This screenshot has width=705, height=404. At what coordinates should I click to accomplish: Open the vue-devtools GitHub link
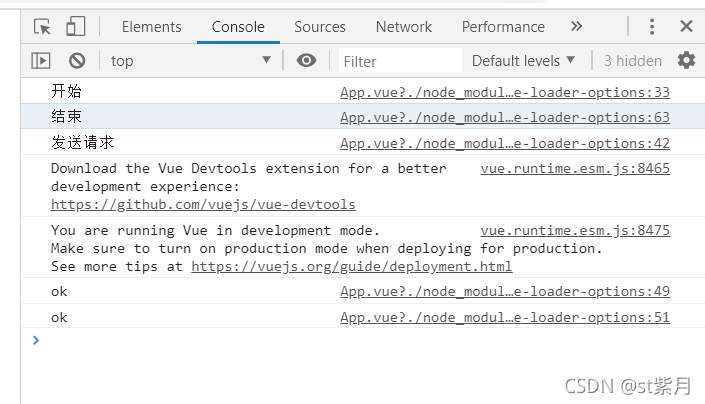click(x=203, y=205)
